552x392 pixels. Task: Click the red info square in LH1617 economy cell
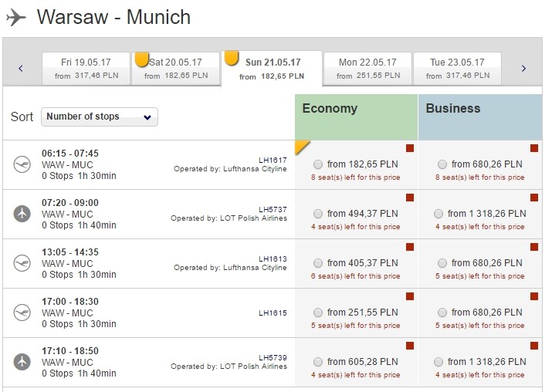(x=410, y=148)
